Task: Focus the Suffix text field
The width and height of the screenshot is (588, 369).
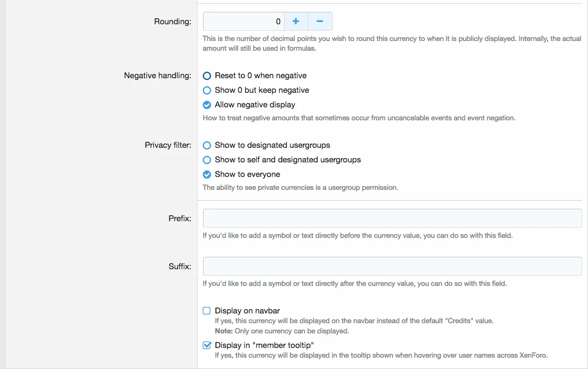Action: pyautogui.click(x=392, y=266)
